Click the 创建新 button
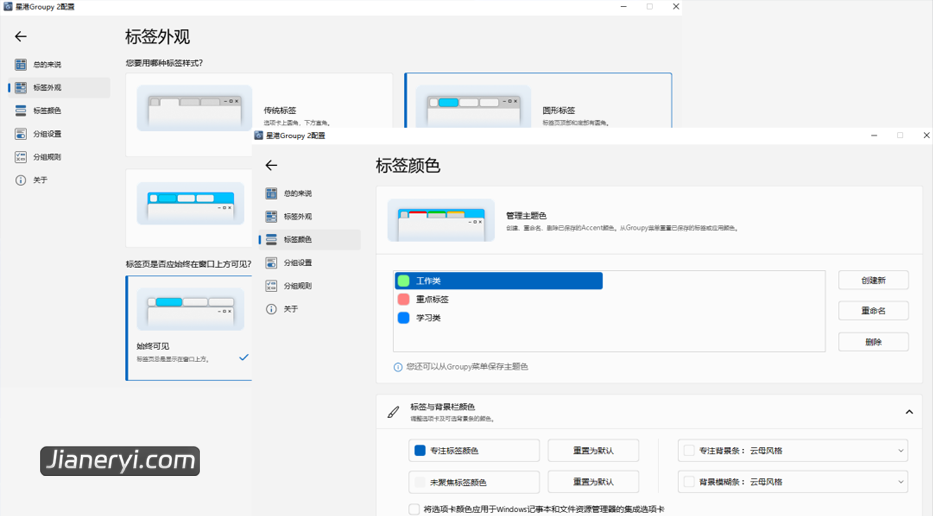 [x=873, y=280]
